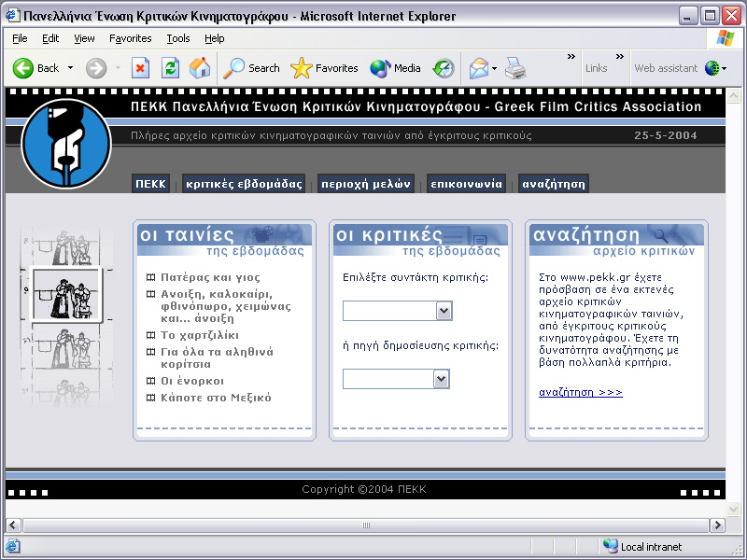Open the Back history dropdown arrow
747x560 pixels.
pos(71,68)
